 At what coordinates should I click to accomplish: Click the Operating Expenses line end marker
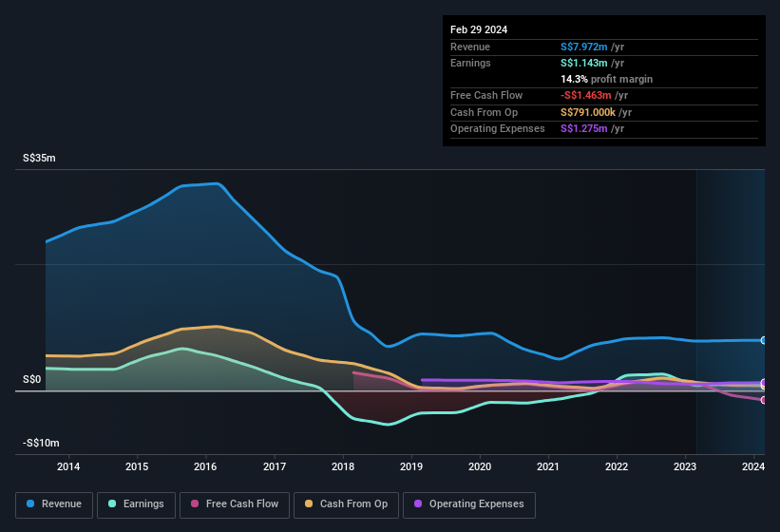click(764, 382)
